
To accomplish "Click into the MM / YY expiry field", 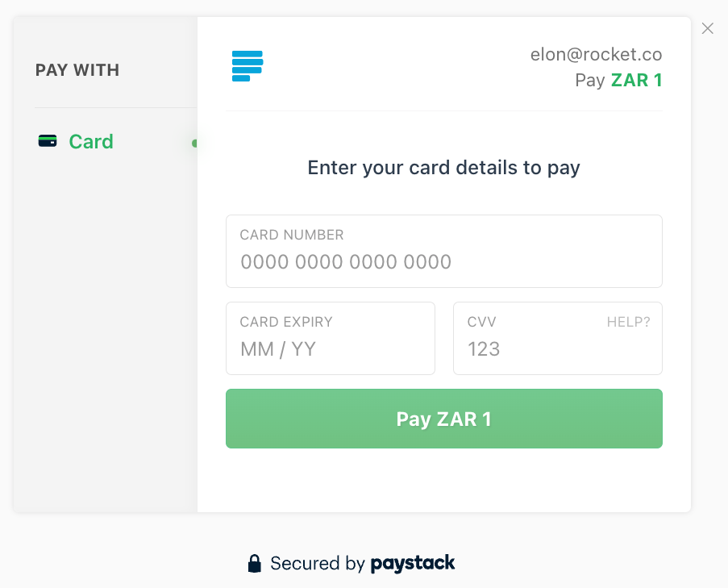I will (x=330, y=349).
